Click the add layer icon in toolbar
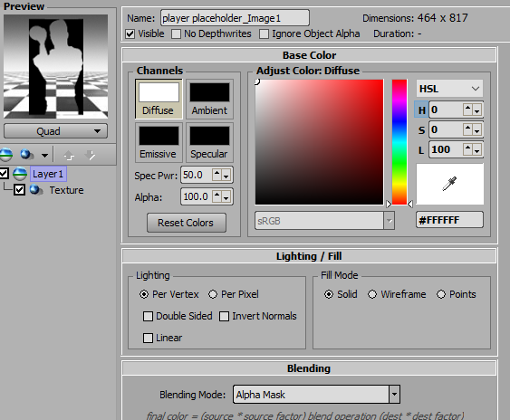Screen dimensions: 510x420 [x=5, y=155]
